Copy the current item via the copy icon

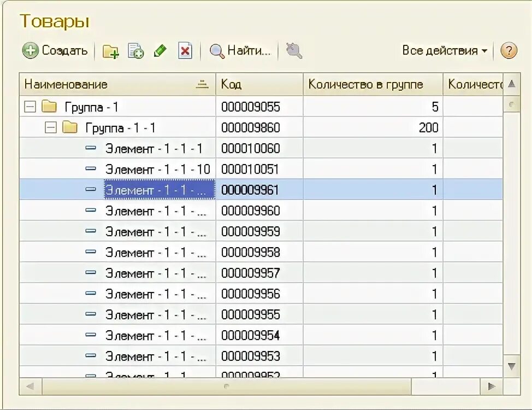point(135,51)
